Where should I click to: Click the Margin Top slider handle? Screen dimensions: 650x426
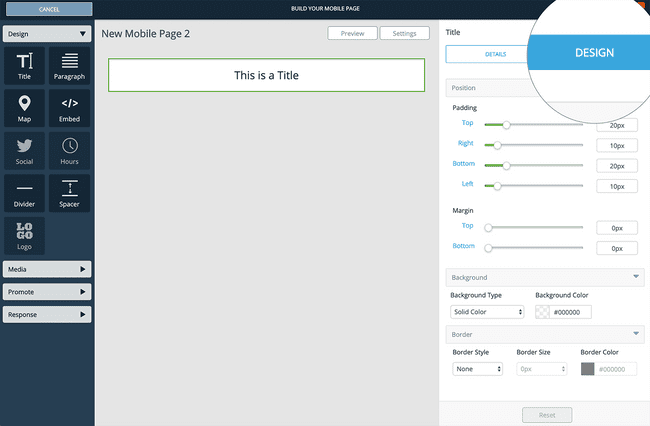coord(488,228)
